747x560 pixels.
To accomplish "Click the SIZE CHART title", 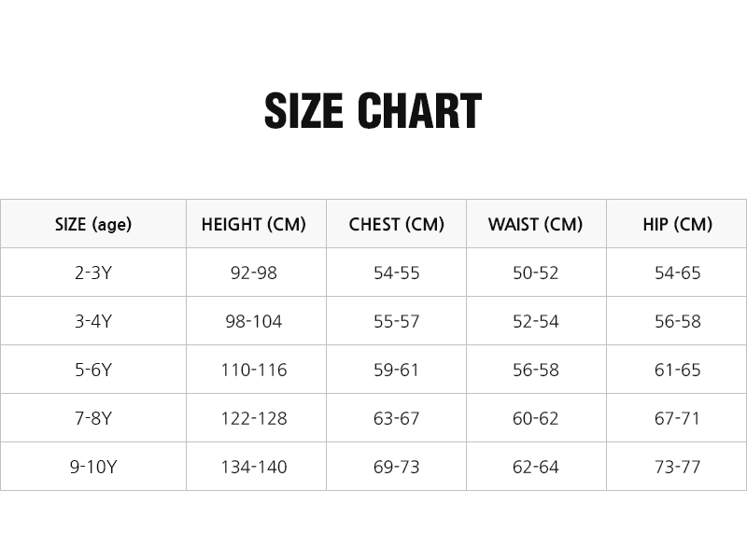I will 373,112.
